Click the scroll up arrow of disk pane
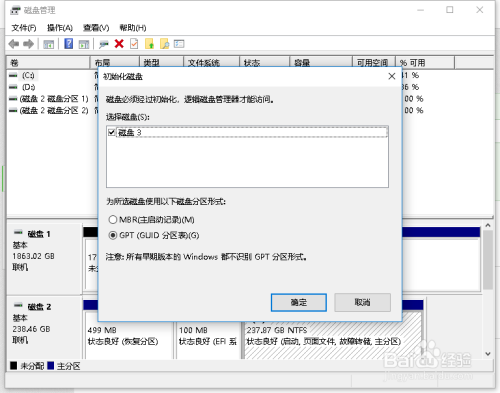 (x=488, y=225)
